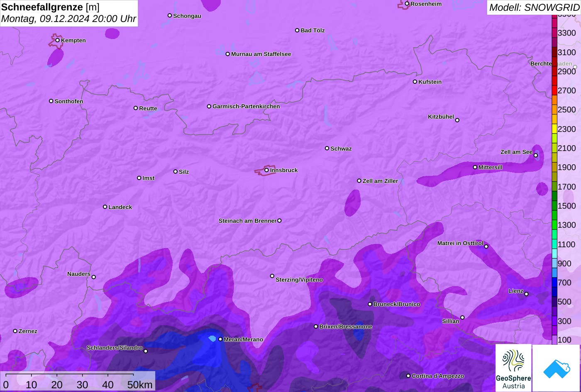581x392 pixels.
Task: Click the Zell am Ziller marker
Action: [x=359, y=181]
